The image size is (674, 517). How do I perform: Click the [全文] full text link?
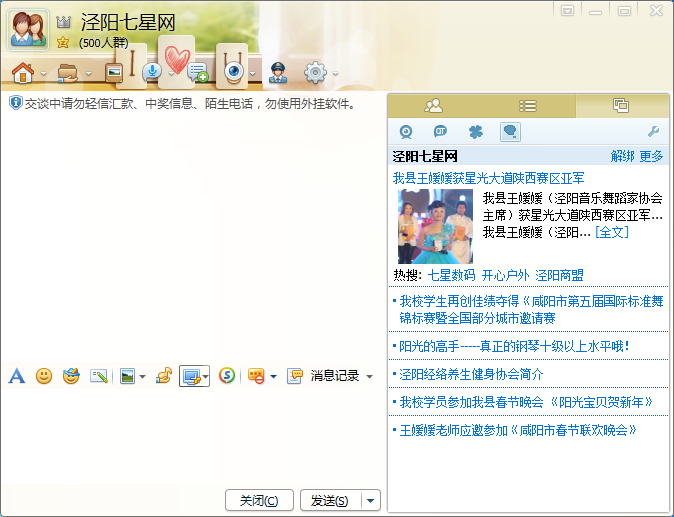point(612,232)
